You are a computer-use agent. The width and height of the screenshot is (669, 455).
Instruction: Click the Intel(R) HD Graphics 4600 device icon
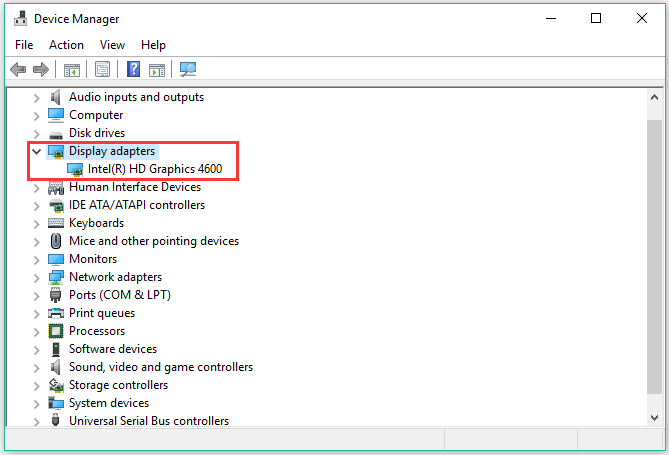75,169
